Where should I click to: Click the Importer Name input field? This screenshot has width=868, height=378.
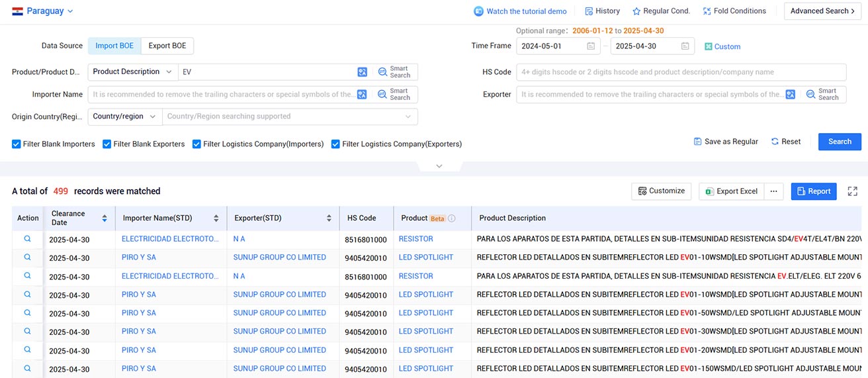click(x=222, y=95)
